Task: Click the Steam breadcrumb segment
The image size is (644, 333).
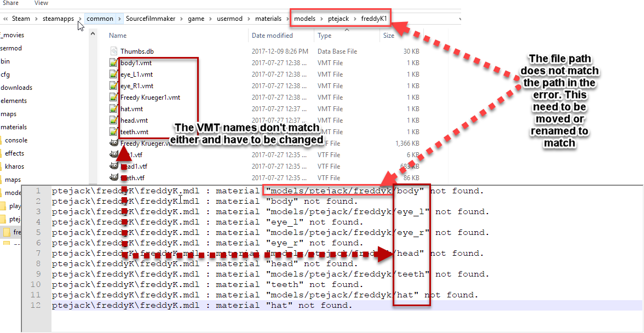Action: coord(21,19)
